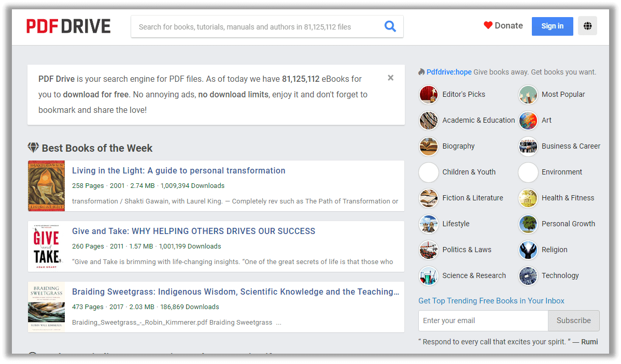Viewport: 621px width, 364px height.
Task: Click the Fiction & Literature category icon
Action: pyautogui.click(x=429, y=198)
